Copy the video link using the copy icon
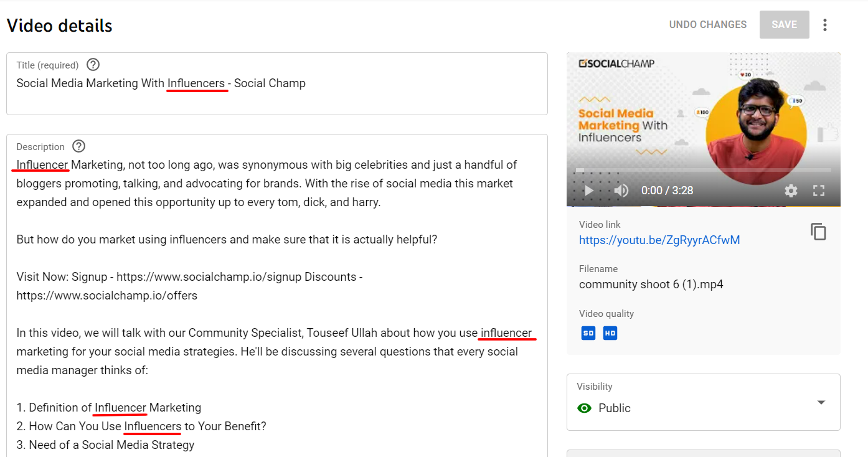The height and width of the screenshot is (457, 868). tap(818, 231)
